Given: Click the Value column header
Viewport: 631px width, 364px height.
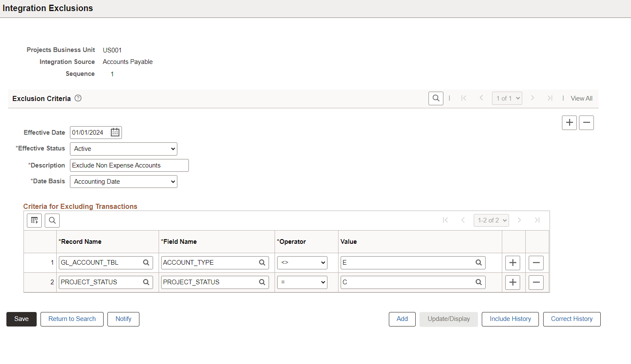Looking at the screenshot, I should (349, 242).
